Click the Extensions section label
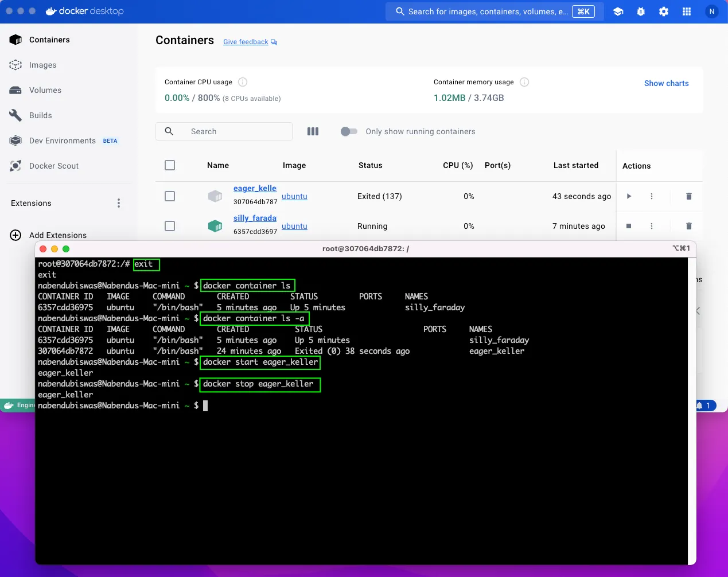 point(31,203)
